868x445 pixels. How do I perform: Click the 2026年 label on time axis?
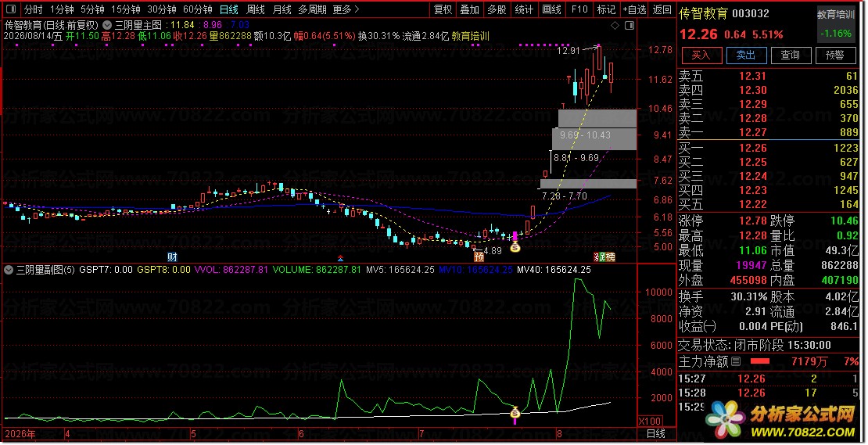[x=20, y=433]
